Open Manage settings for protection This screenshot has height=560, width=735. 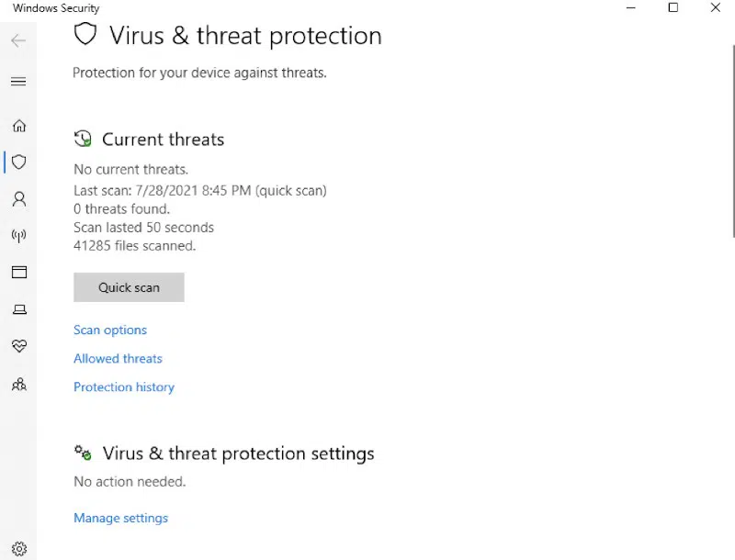120,518
